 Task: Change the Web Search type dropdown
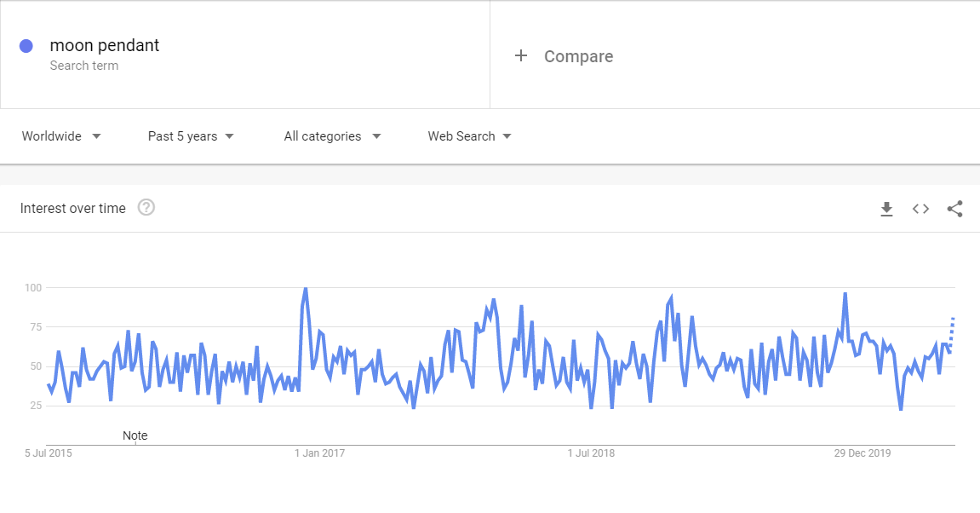[x=469, y=136]
